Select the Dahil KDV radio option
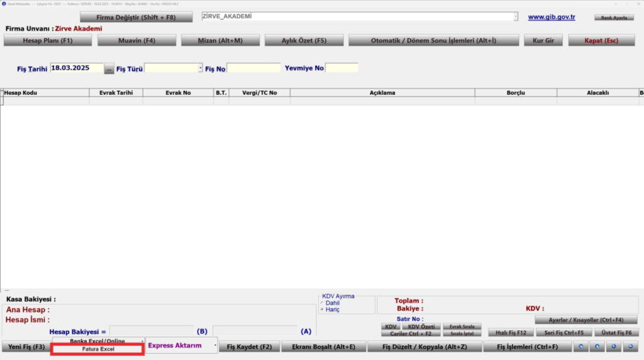Screen dimensions: 644x360 323,303
